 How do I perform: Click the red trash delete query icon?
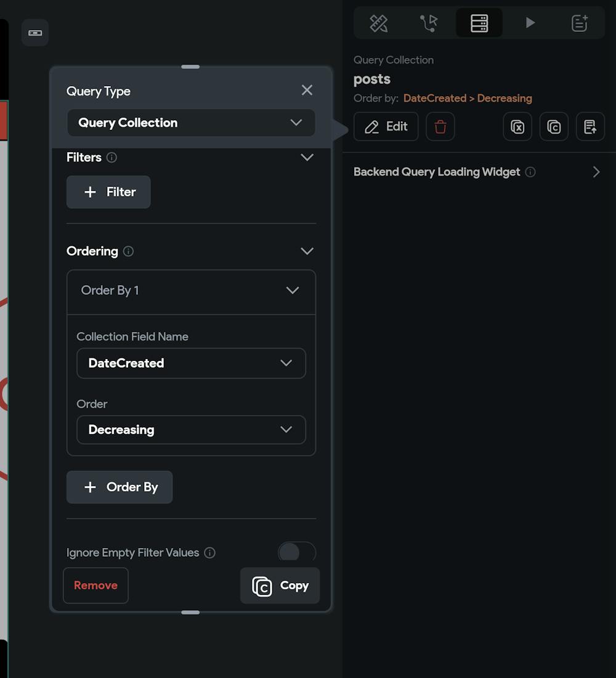pos(440,127)
